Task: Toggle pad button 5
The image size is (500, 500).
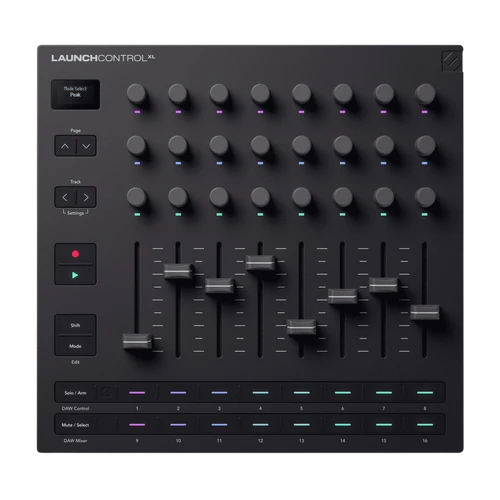Action: click(x=301, y=393)
